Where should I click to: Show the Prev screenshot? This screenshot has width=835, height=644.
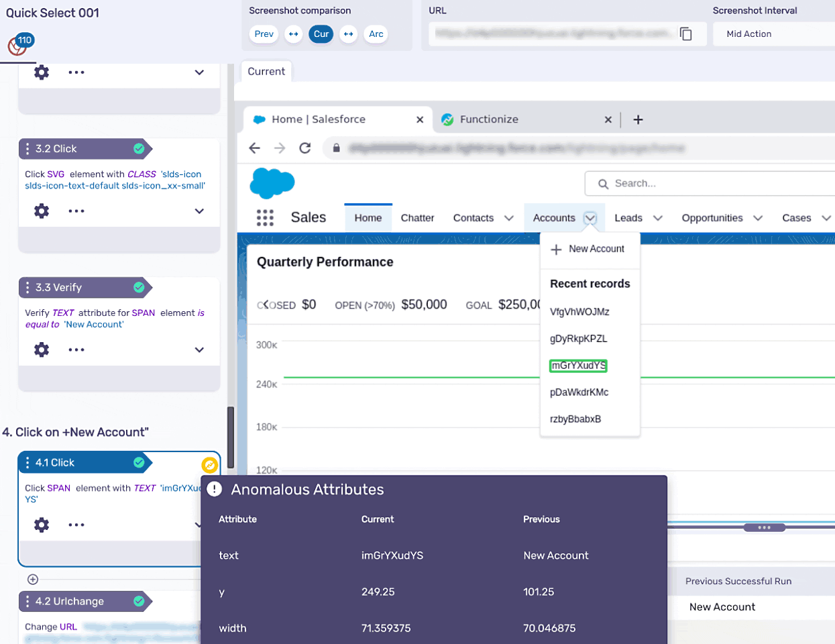[264, 34]
